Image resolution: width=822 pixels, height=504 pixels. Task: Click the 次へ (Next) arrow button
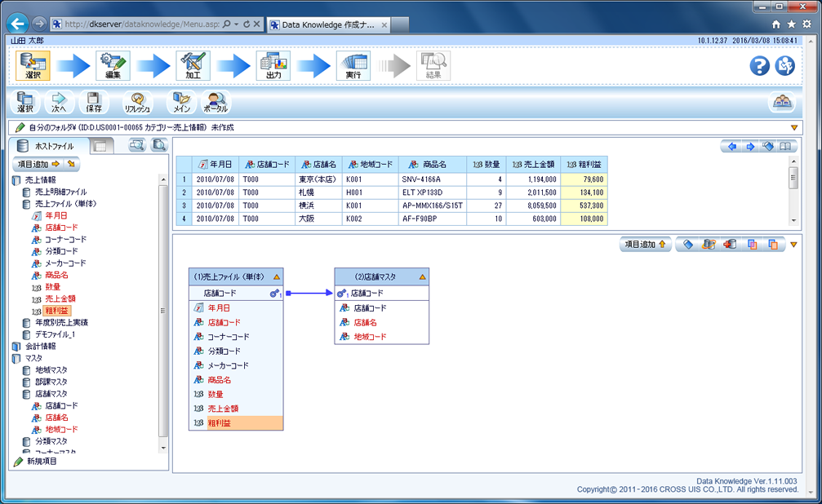coord(59,102)
